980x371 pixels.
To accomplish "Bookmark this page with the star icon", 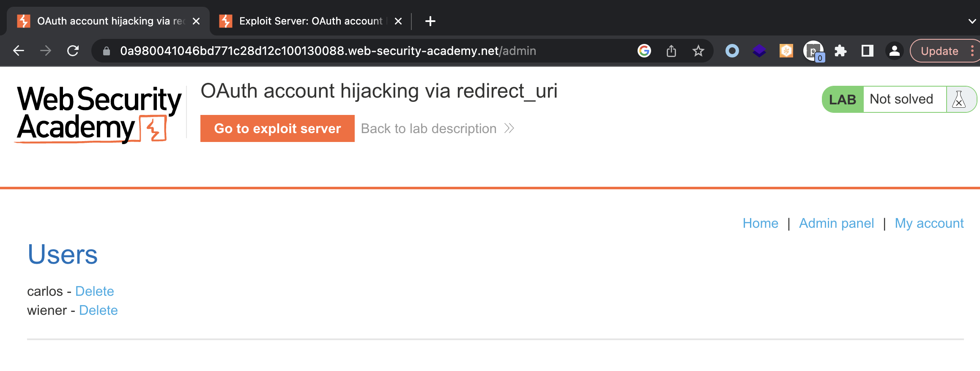I will [x=698, y=51].
